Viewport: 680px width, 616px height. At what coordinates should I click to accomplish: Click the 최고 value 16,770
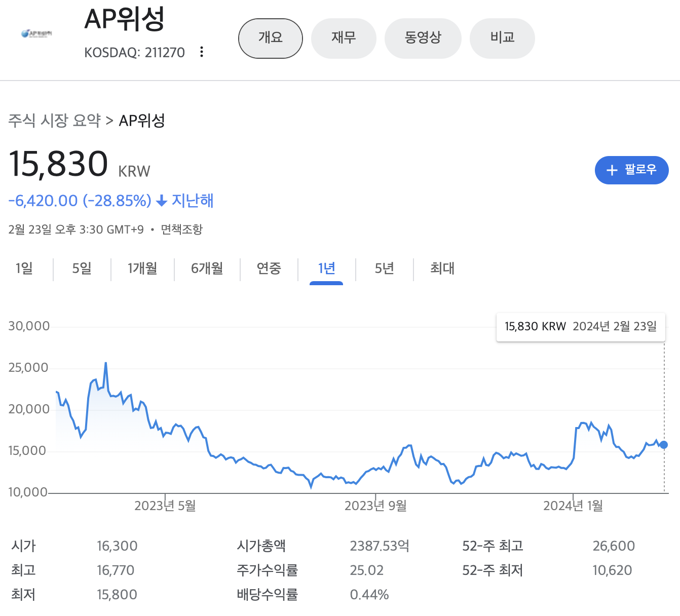point(116,570)
